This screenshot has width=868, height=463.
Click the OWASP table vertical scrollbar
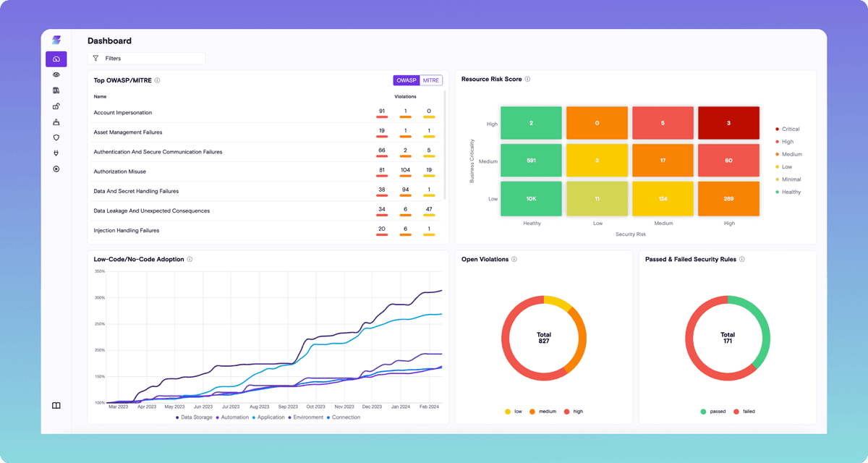click(x=445, y=145)
